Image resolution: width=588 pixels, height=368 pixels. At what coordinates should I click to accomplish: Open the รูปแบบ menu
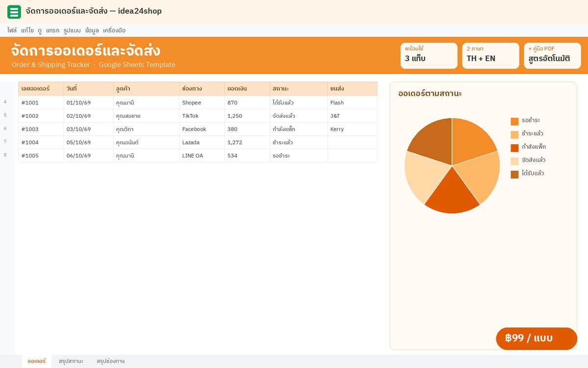point(72,30)
